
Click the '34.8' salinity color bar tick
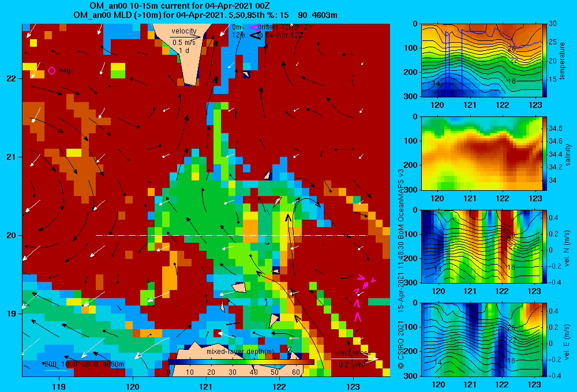(x=555, y=129)
